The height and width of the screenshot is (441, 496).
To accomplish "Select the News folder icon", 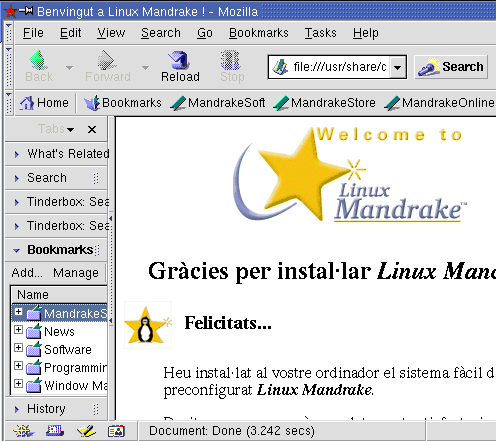I will pos(34,331).
